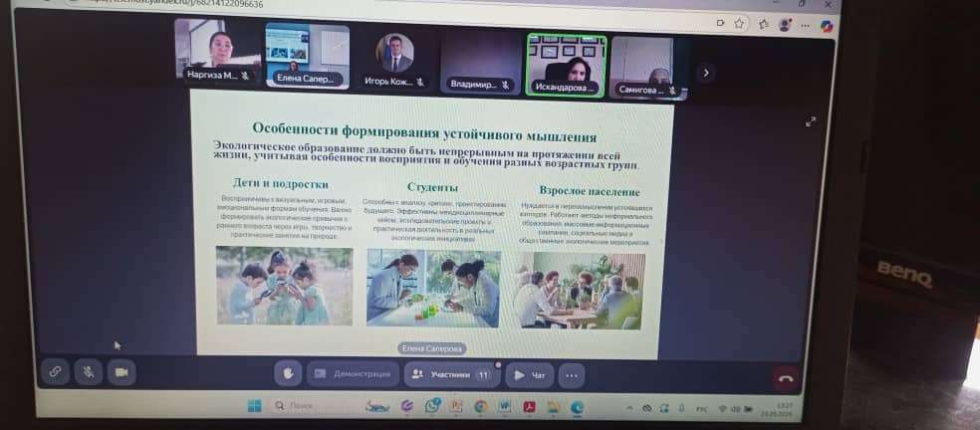Open the Copilot sidebar icon
980x430 pixels.
click(x=827, y=26)
